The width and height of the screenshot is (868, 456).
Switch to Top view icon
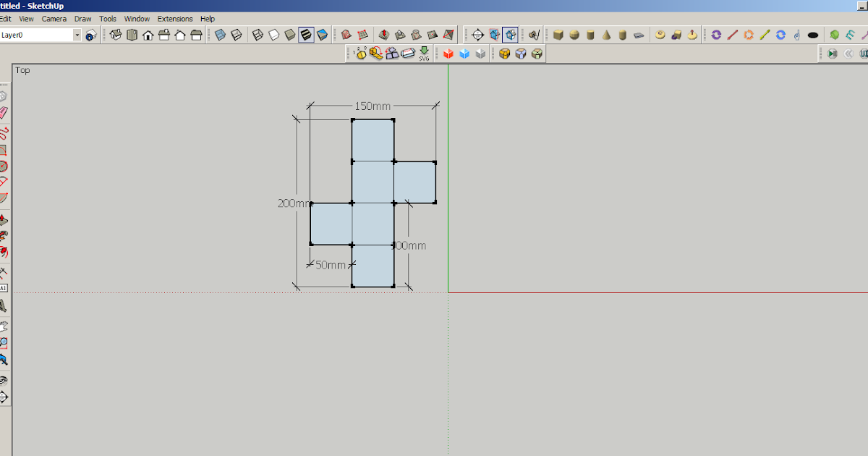click(132, 35)
